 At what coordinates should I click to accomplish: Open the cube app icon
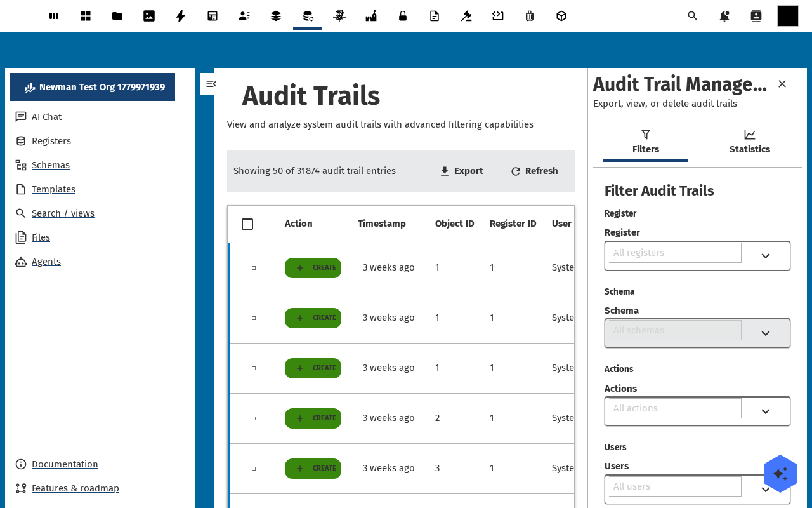tap(561, 16)
